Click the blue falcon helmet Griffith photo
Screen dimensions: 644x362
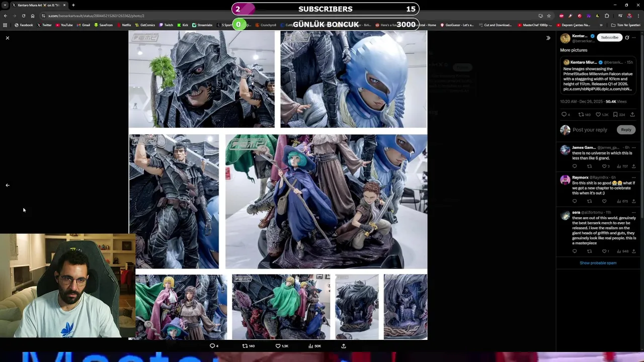353,79
